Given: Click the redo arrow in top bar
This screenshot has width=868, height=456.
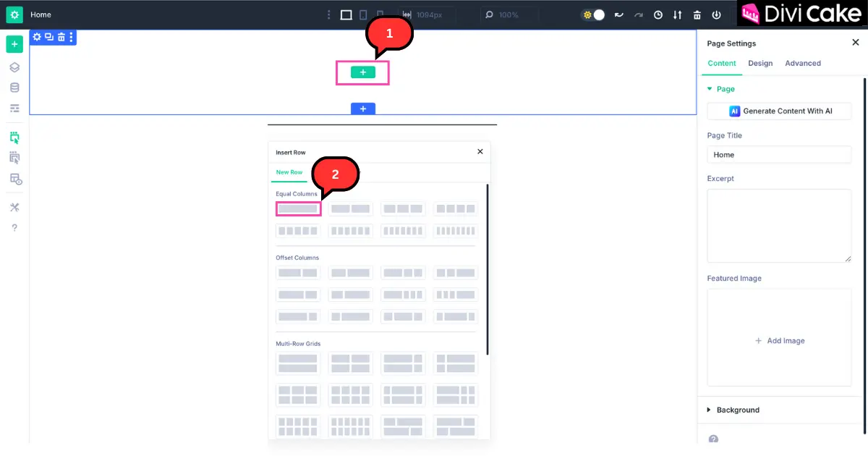Looking at the screenshot, I should (x=639, y=14).
